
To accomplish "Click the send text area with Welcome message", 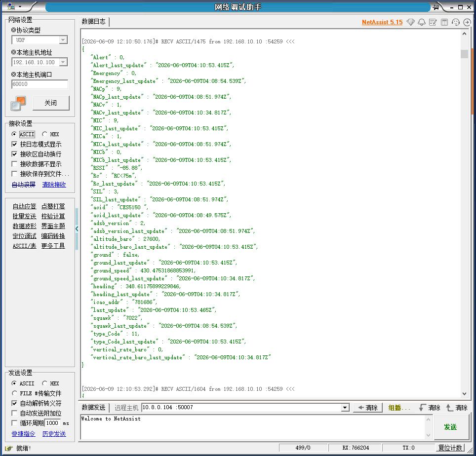I will pyautogui.click(x=252, y=427).
